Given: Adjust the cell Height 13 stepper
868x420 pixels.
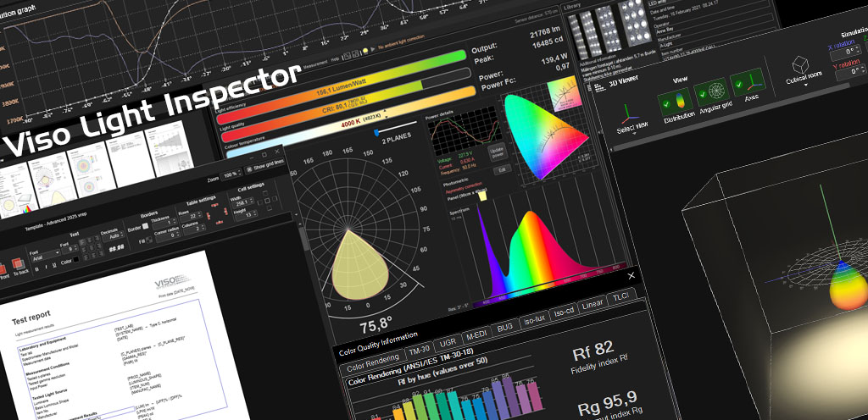Looking at the screenshot, I should (x=247, y=214).
